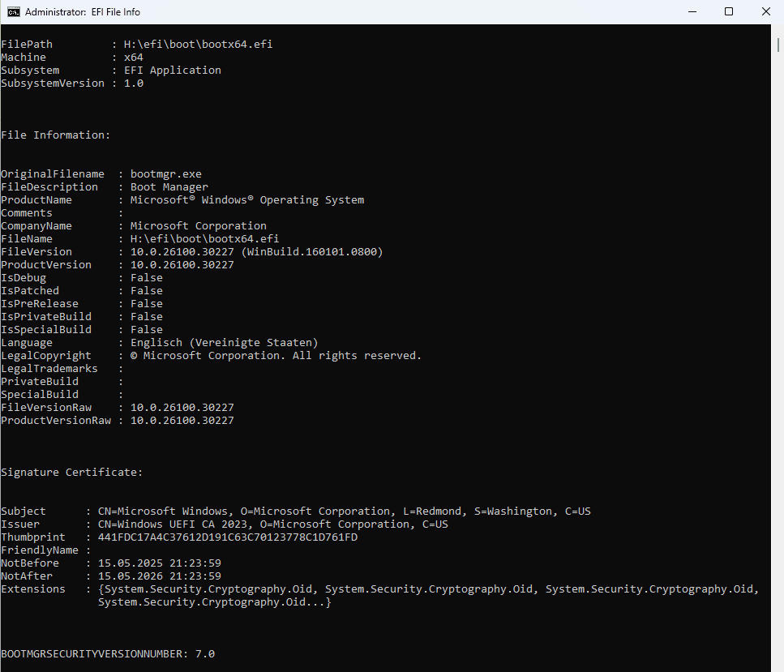
Task: Minimize the EFI File Info window
Action: tap(692, 11)
